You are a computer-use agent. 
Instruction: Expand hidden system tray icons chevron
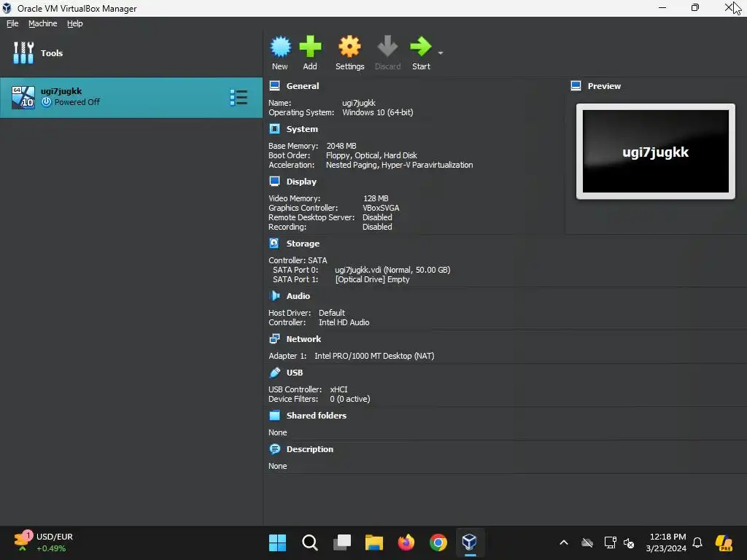(x=564, y=542)
